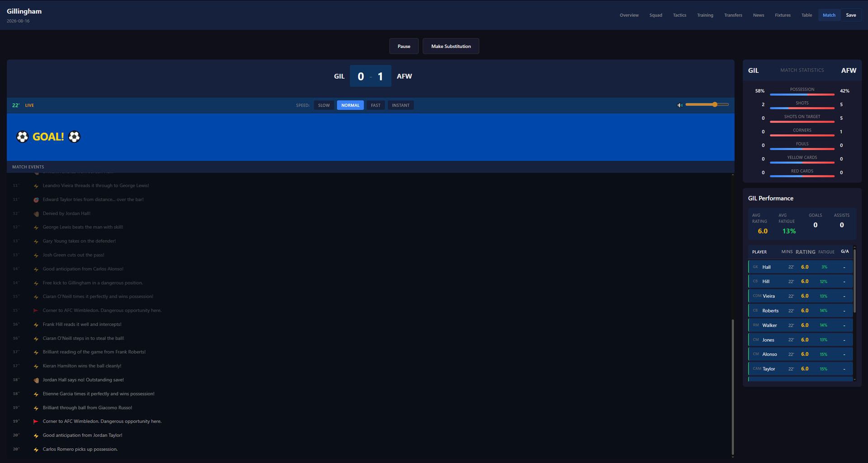Screen dimensions: 868x463
Task: Click the ball icon beside 'Edward Taylor tries from distance'
Action: coord(36,199)
